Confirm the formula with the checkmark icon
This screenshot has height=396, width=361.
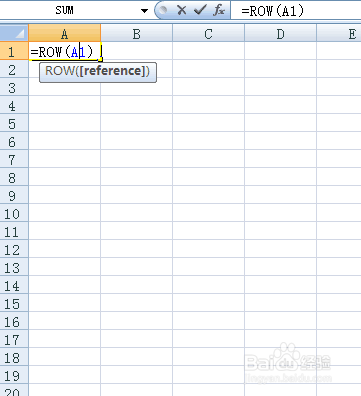coord(200,10)
